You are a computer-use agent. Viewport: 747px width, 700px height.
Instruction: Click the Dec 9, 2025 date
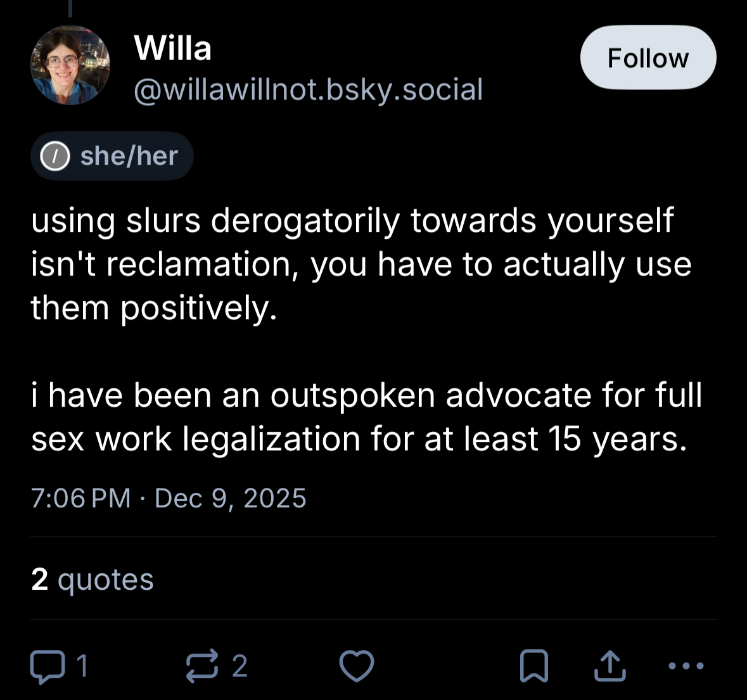230,499
